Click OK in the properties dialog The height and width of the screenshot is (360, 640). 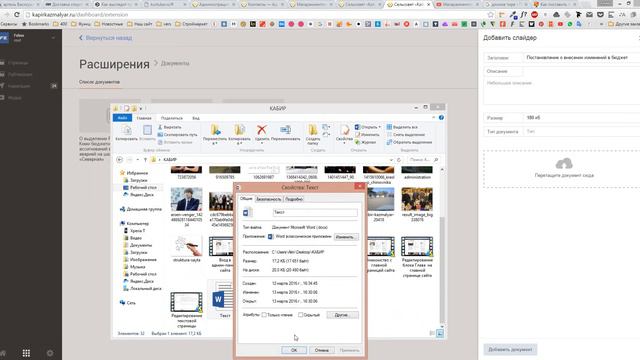pos(294,350)
